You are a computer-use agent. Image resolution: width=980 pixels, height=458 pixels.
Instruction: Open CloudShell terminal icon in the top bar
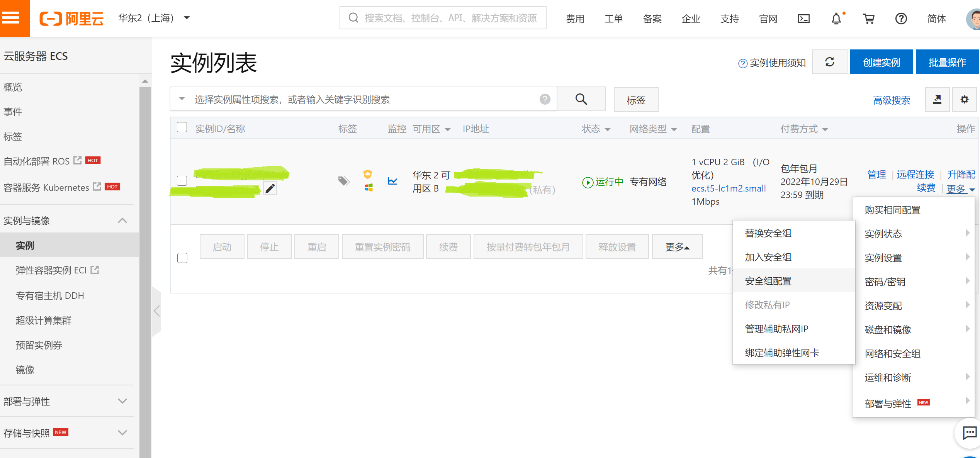pos(804,18)
